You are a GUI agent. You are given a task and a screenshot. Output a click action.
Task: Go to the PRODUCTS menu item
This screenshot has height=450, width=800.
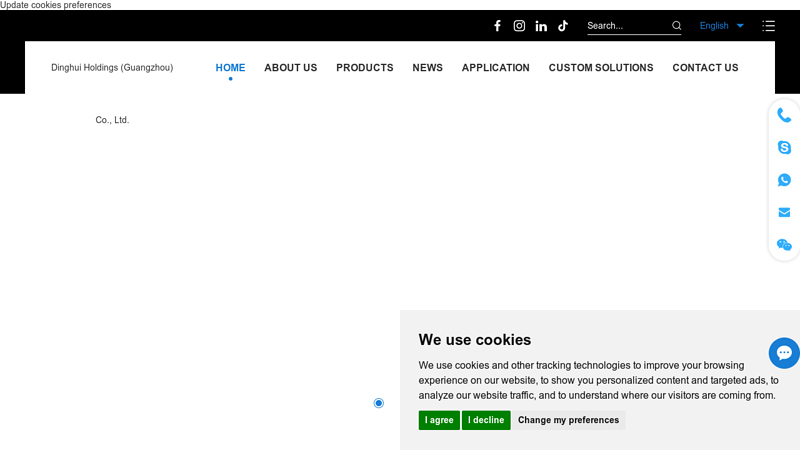365,68
